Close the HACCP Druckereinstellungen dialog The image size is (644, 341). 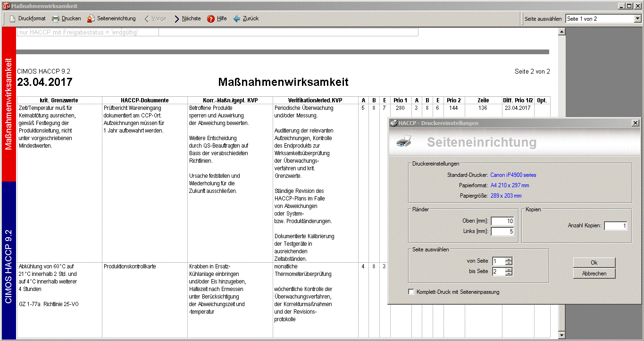click(636, 123)
